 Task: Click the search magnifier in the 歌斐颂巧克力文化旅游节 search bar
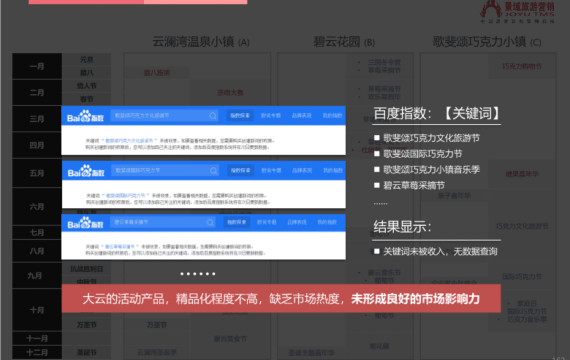213,116
